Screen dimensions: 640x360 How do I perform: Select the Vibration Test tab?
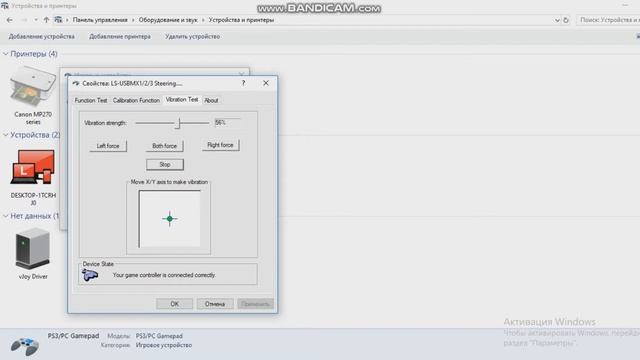point(182,100)
